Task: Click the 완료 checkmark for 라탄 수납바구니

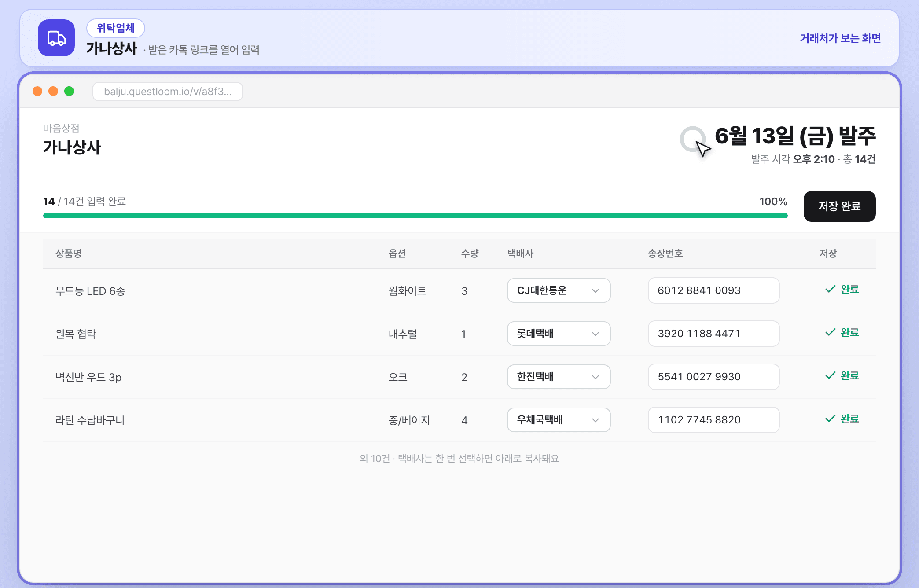Action: 842,419
